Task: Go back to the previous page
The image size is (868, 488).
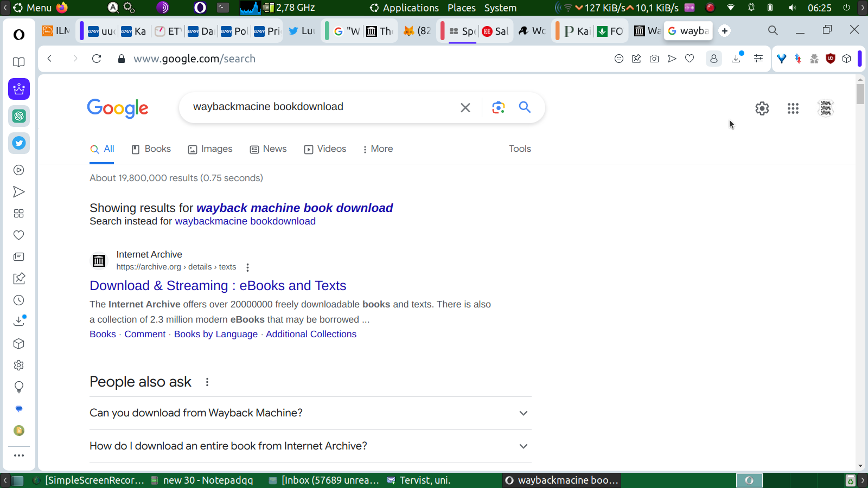Action: (49, 59)
